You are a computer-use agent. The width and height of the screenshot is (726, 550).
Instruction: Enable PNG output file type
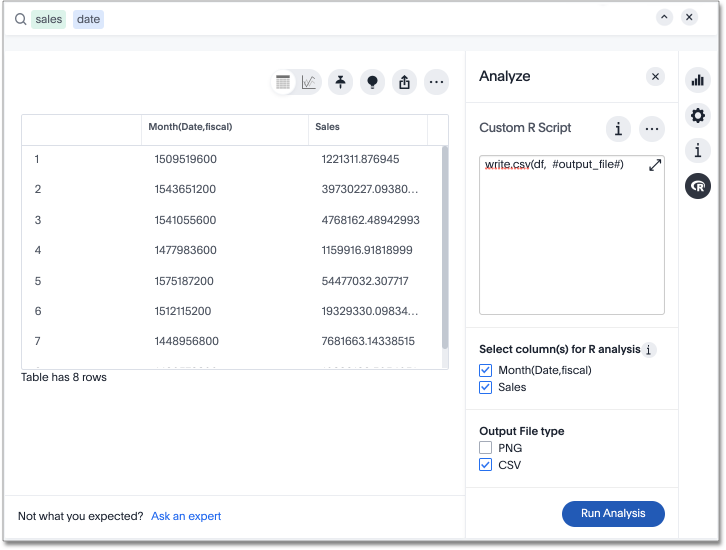486,448
